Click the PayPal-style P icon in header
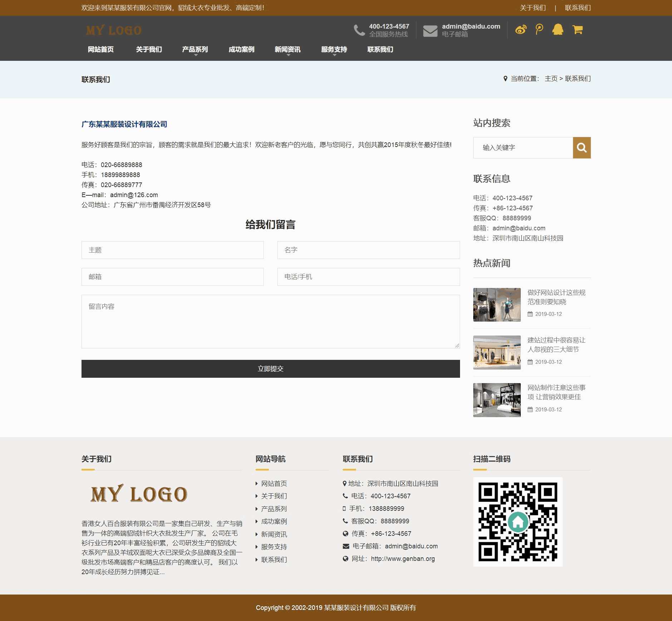The image size is (672, 621). [x=539, y=30]
